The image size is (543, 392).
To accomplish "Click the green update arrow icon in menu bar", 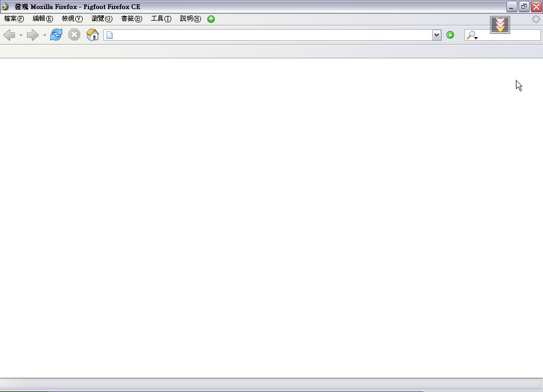I will [211, 19].
